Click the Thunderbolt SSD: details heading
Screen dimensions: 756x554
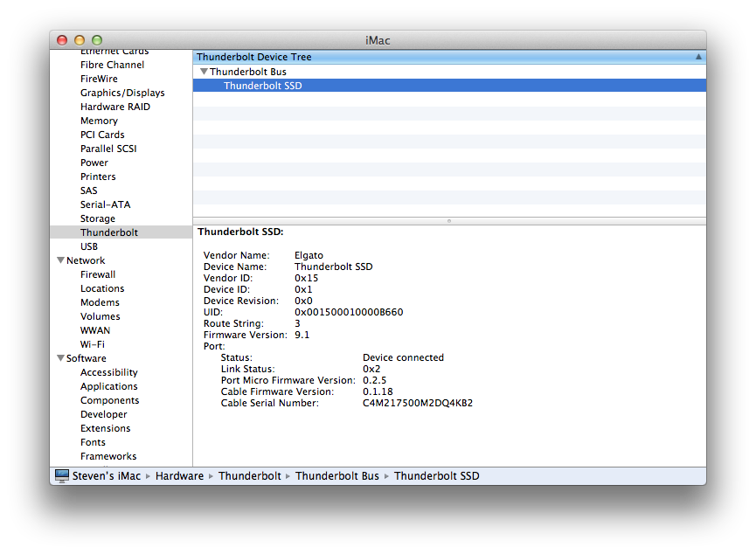[x=240, y=232]
